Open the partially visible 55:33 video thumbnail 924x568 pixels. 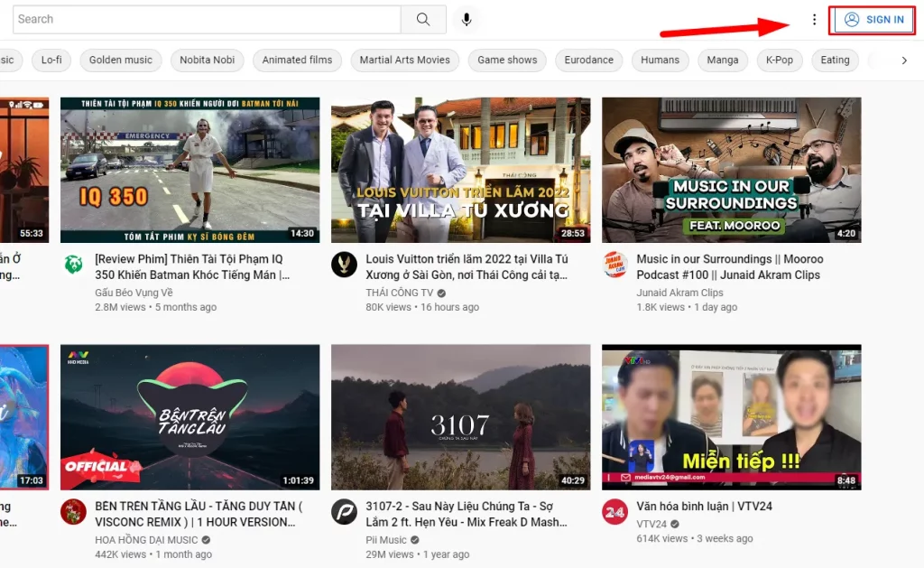[24, 170]
